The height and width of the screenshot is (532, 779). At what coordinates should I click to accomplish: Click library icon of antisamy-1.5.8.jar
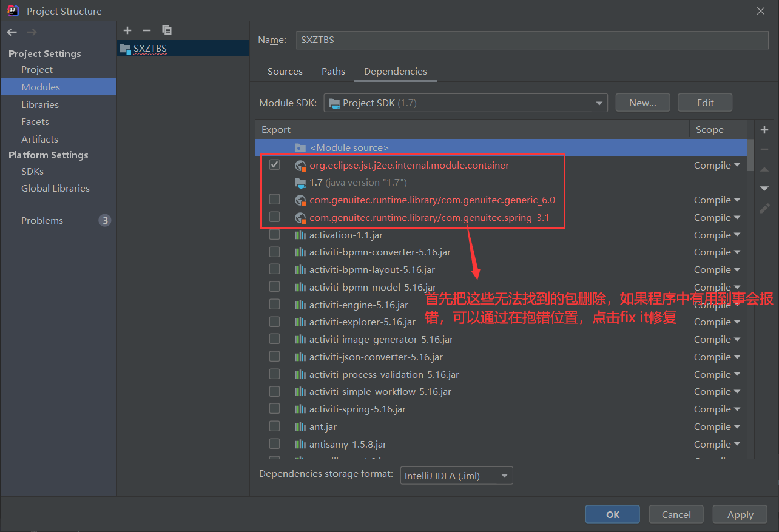point(300,444)
